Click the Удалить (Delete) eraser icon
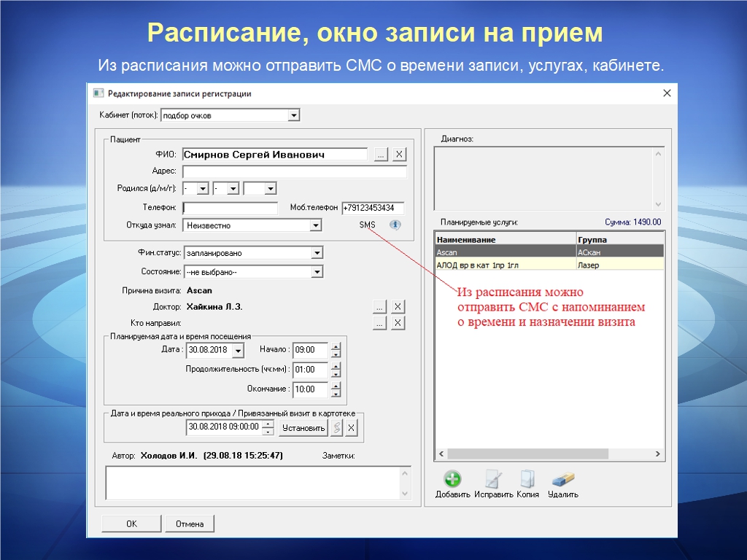The image size is (747, 560). [562, 479]
